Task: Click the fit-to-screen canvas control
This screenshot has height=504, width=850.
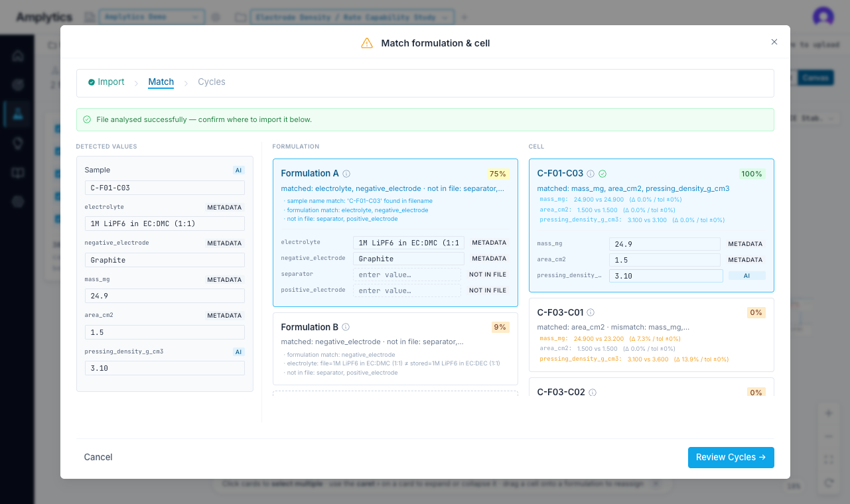Action: pos(828,460)
